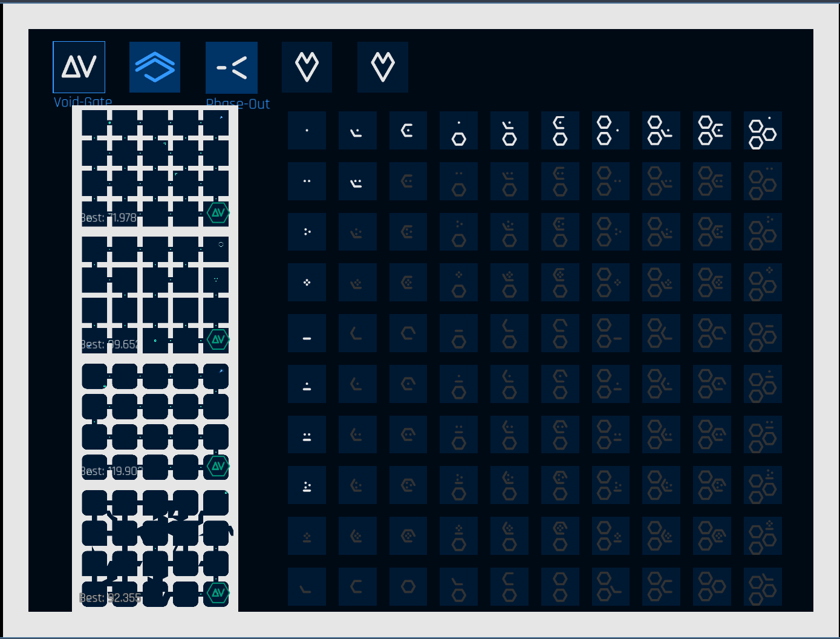Click the "Best: 92.355" time text
Image resolution: width=840 pixels, height=639 pixels.
tap(111, 598)
